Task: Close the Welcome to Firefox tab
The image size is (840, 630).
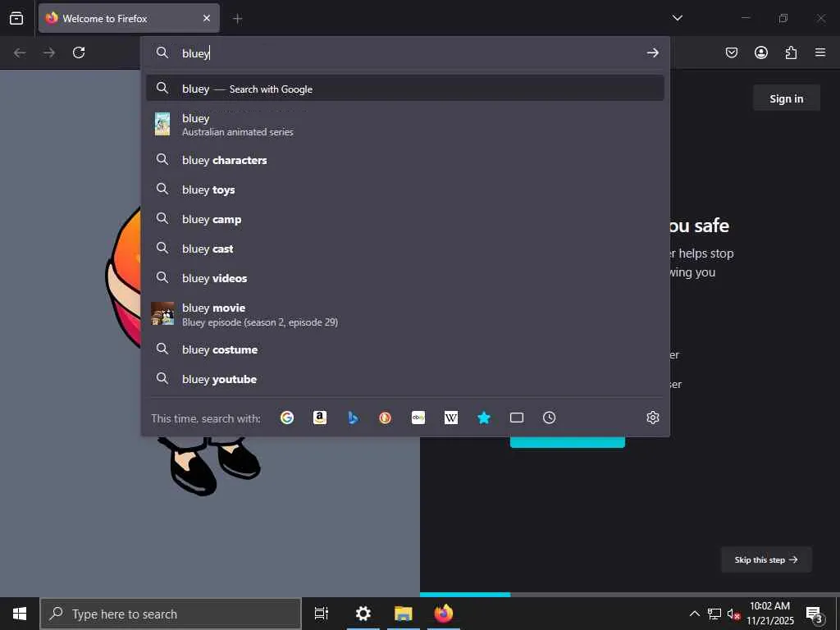Action: pyautogui.click(x=207, y=18)
